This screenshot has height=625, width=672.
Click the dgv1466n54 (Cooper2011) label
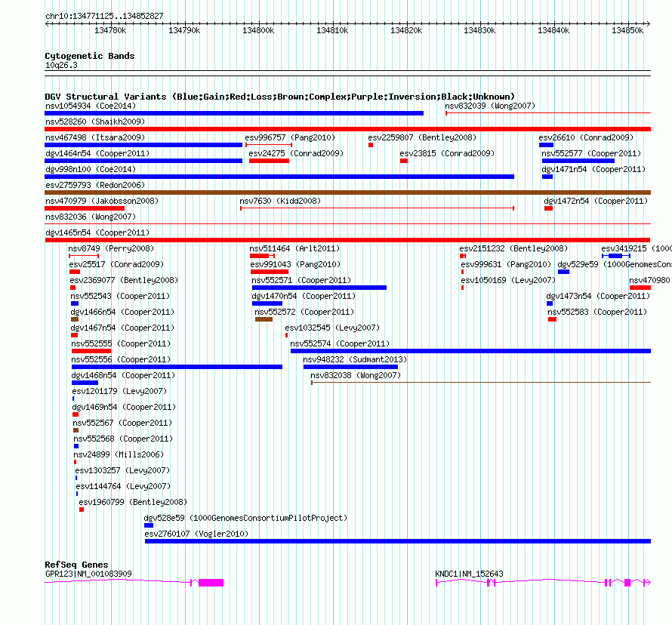pyautogui.click(x=122, y=312)
